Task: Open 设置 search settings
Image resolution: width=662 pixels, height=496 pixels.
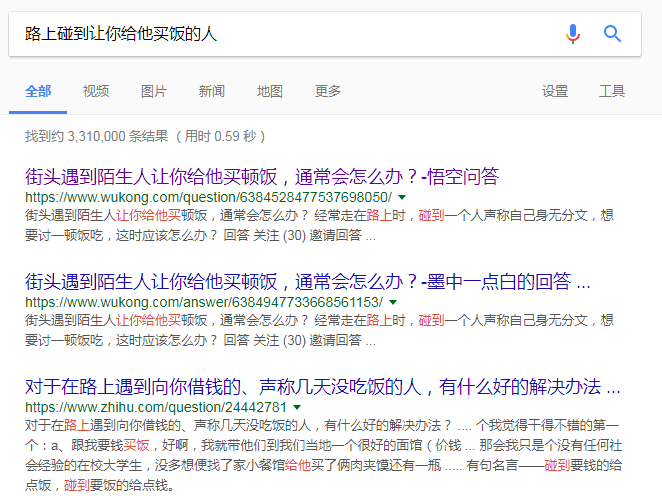Action: pos(555,91)
